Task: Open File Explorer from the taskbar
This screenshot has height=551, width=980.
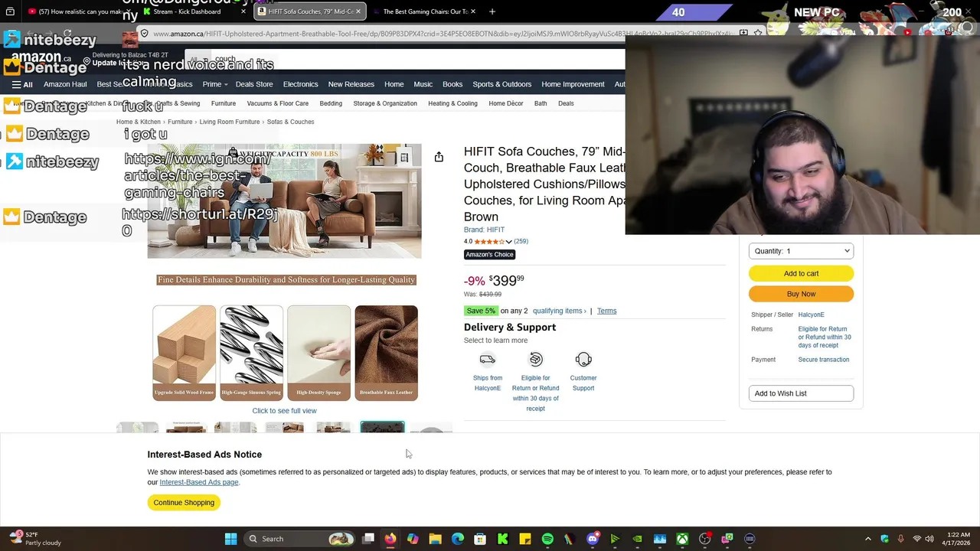Action: pos(435,539)
